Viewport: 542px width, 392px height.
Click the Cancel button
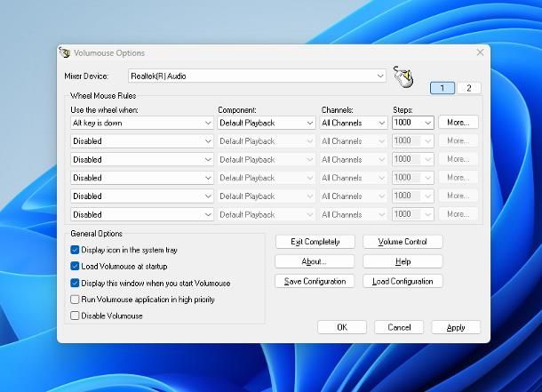(x=399, y=327)
